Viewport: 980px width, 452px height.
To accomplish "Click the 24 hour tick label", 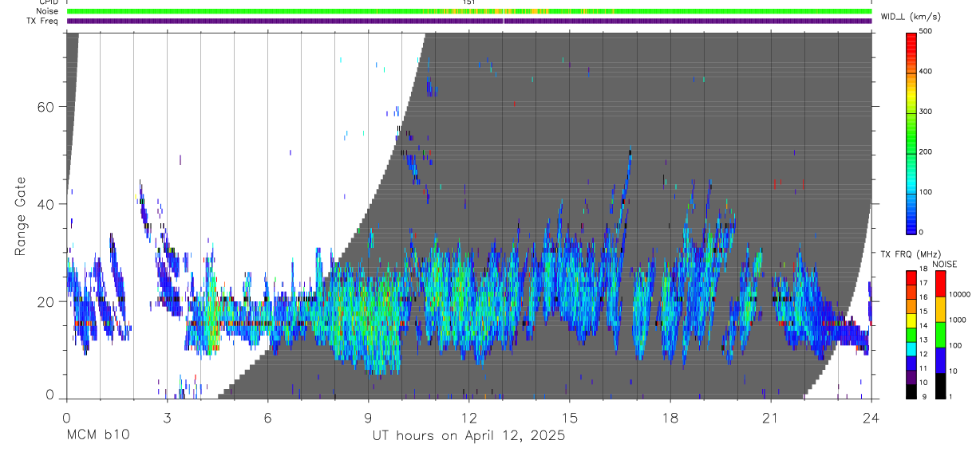I will [871, 418].
